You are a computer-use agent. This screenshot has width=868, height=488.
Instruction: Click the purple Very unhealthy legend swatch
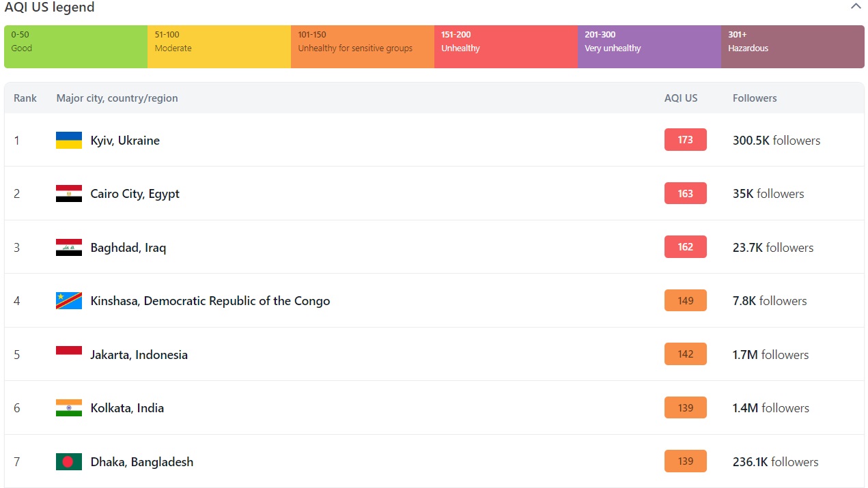pos(649,46)
